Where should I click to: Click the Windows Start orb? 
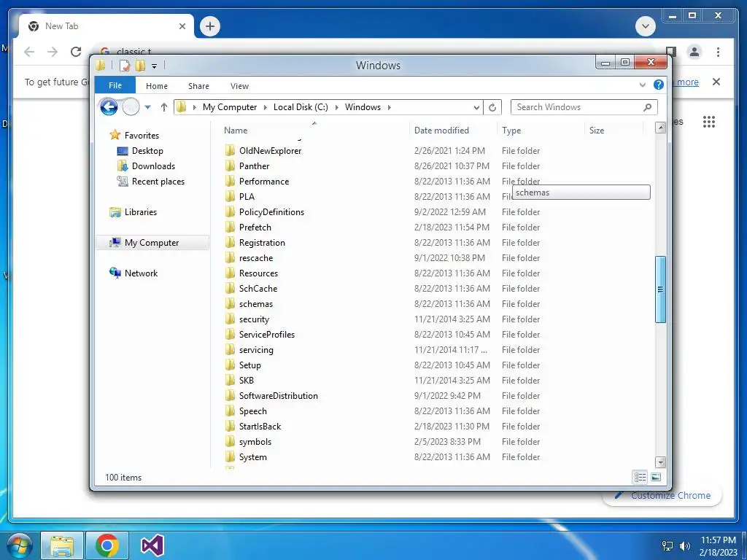20,545
